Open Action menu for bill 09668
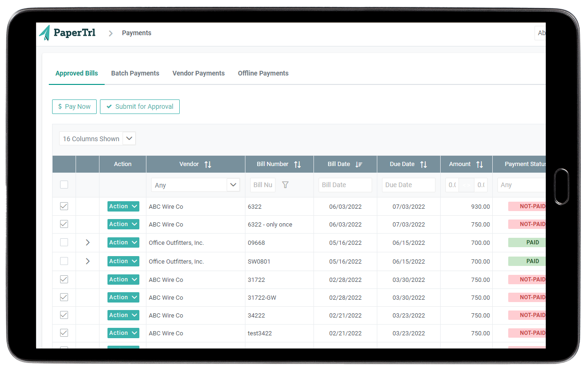 (123, 242)
